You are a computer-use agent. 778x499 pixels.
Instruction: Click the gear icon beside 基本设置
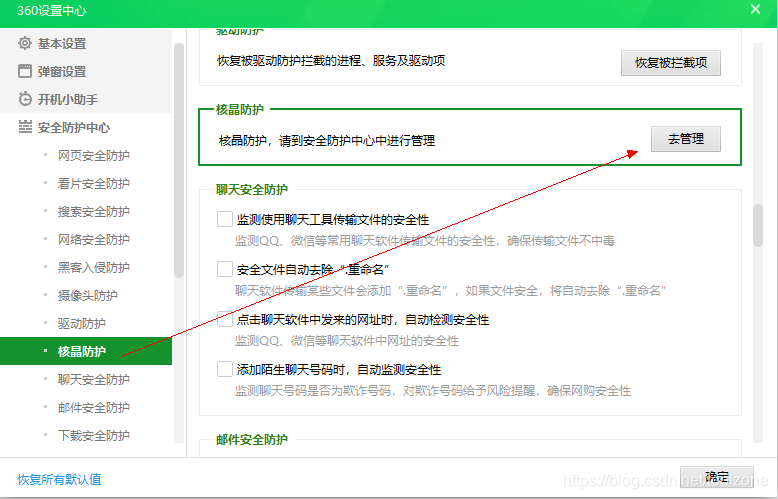pyautogui.click(x=25, y=43)
